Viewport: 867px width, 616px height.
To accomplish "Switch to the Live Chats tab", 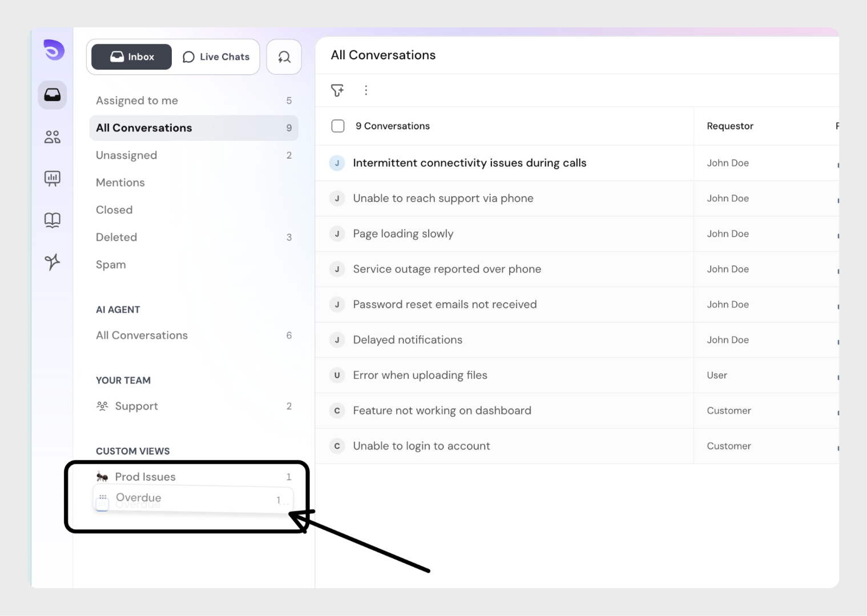I will coord(216,57).
